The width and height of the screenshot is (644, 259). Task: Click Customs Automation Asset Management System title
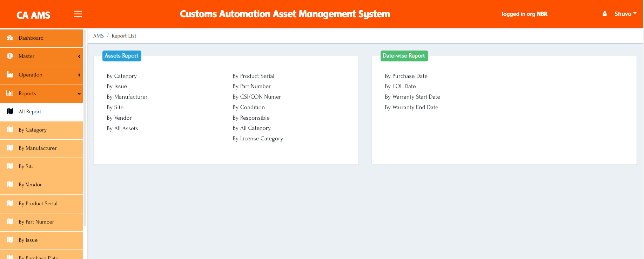pos(285,14)
